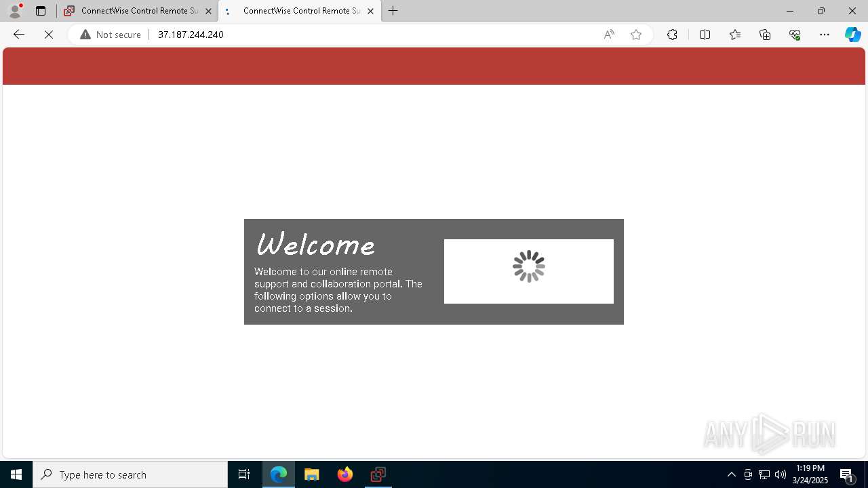
Task: Open the safely remove hardware tray icon
Action: click(x=748, y=474)
